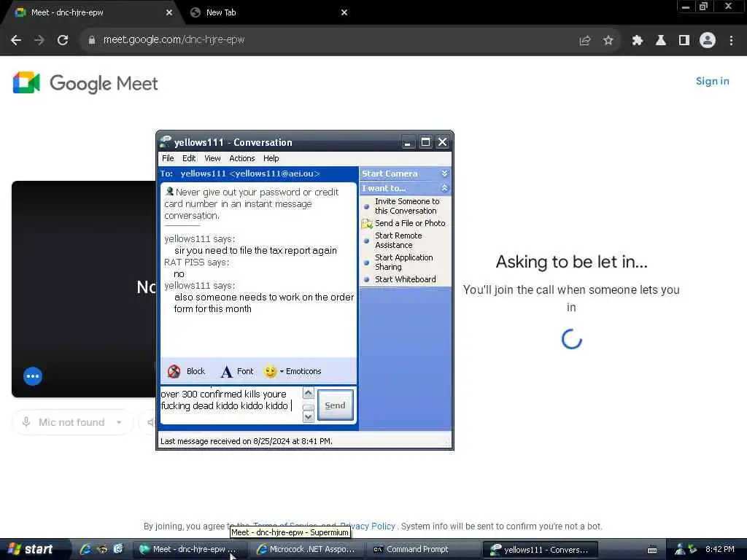
Task: Click the lock icon in address bar
Action: point(92,41)
